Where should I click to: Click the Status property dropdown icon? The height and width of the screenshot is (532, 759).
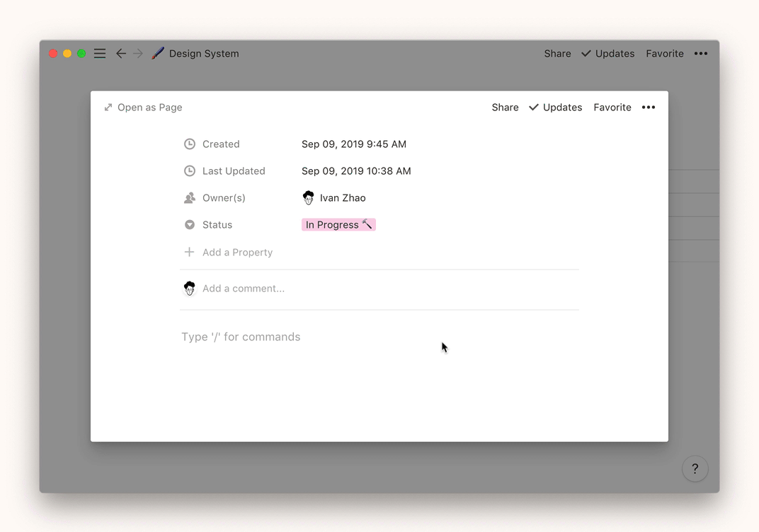click(x=190, y=225)
